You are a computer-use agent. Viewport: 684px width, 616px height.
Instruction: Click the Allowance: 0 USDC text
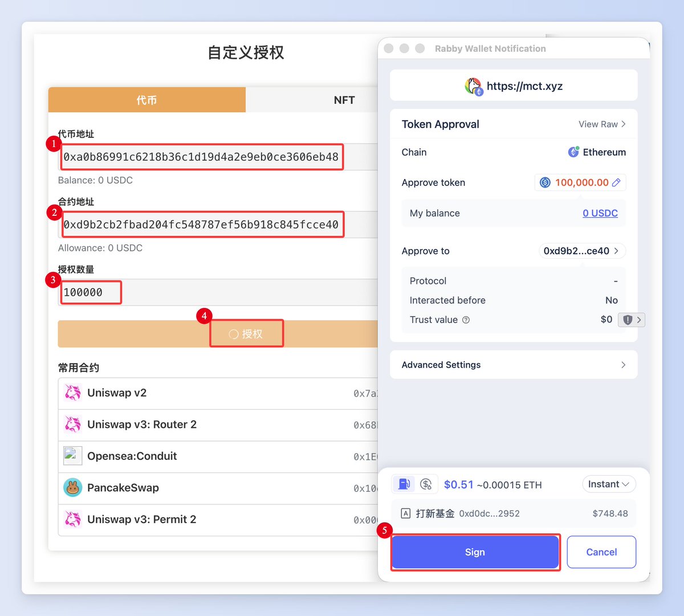(100, 248)
